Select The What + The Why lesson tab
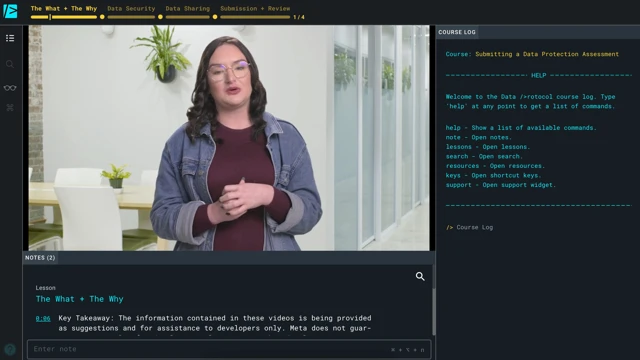The width and height of the screenshot is (640, 360). pos(64,9)
